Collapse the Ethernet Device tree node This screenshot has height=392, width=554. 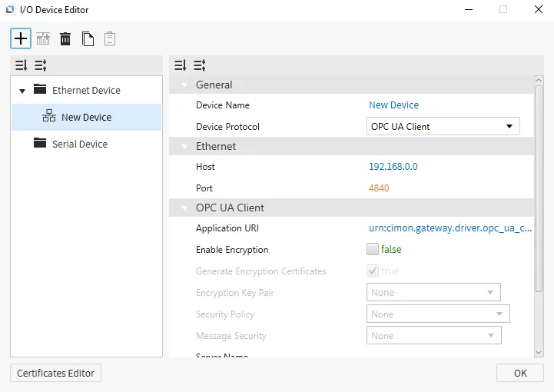tap(22, 91)
